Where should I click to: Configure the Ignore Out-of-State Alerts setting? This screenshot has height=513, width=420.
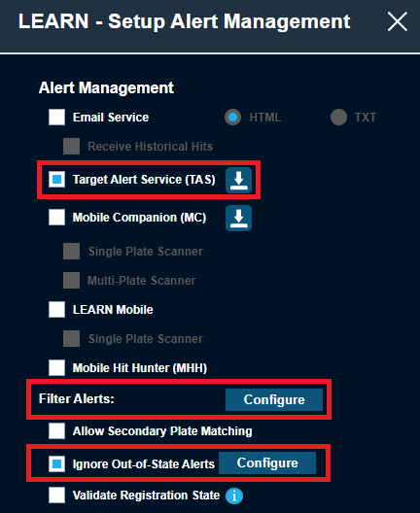[267, 462]
